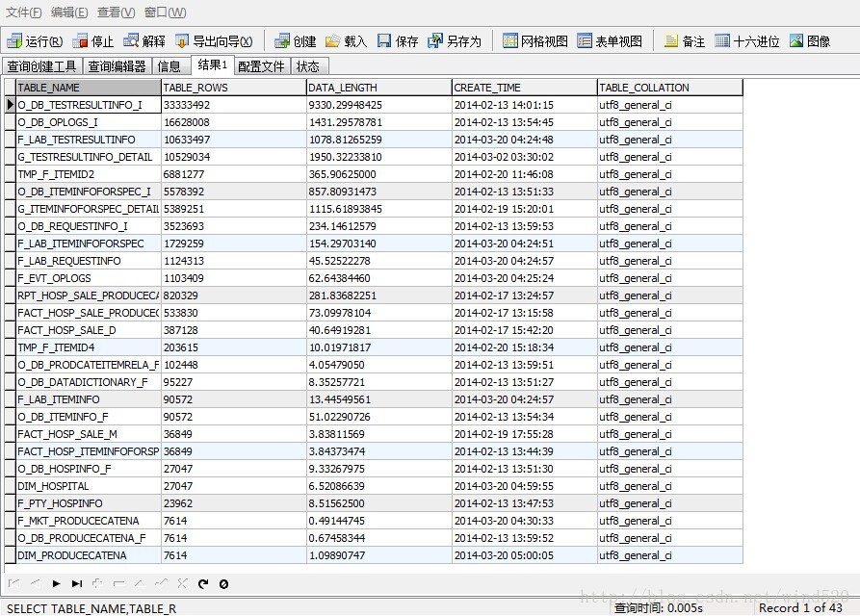
Task: Select the Result 1 (结果1) tab
Action: click(x=212, y=64)
